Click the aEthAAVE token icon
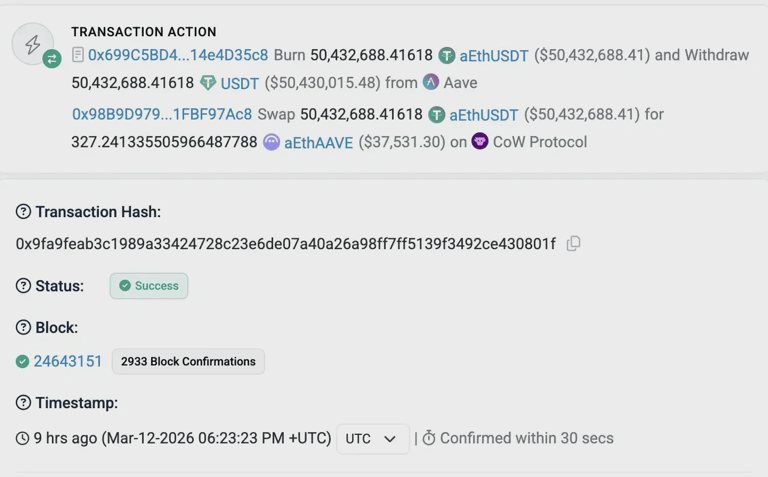Image resolution: width=768 pixels, height=477 pixels. (x=271, y=143)
